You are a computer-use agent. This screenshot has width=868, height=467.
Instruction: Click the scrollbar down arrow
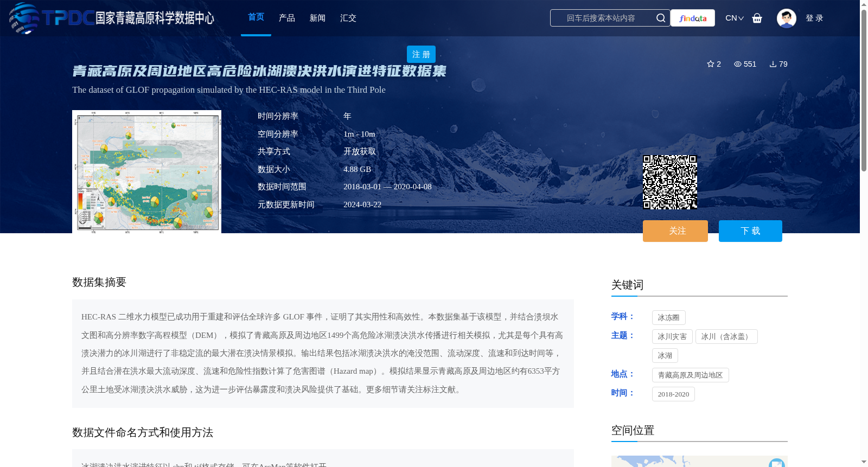(x=864, y=462)
